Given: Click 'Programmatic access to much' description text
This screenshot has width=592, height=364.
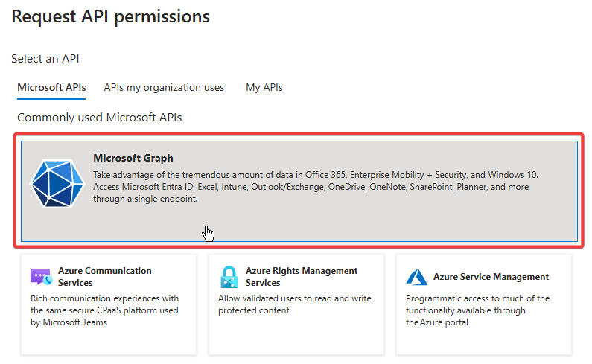Looking at the screenshot, I should pyautogui.click(x=477, y=310).
